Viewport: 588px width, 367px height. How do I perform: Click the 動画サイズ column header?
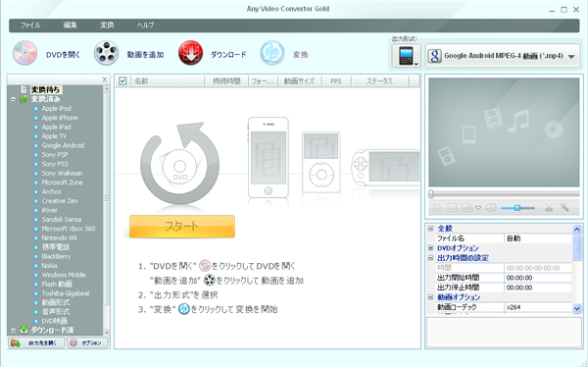[x=299, y=80]
